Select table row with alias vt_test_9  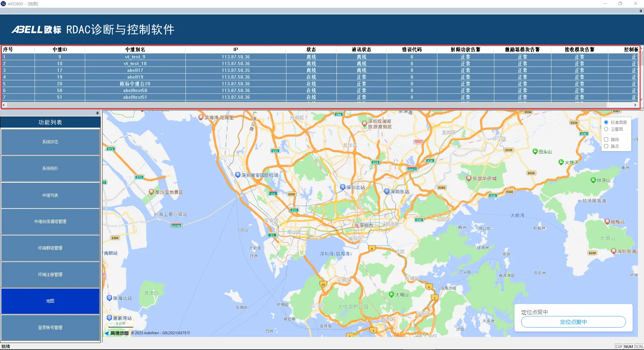point(321,57)
